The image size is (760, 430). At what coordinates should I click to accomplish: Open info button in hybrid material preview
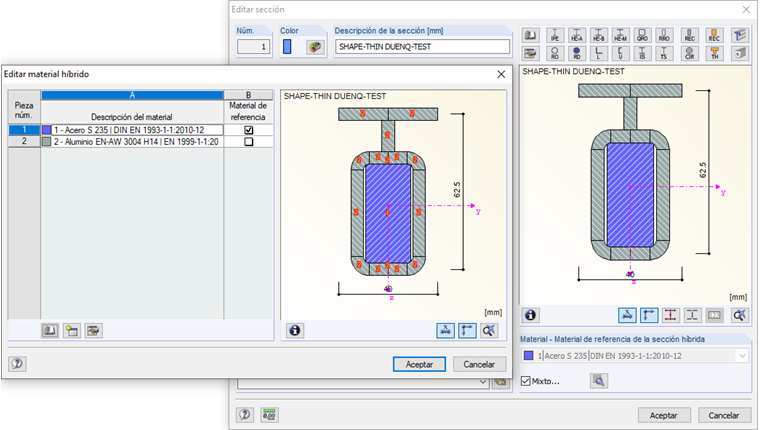tap(295, 331)
